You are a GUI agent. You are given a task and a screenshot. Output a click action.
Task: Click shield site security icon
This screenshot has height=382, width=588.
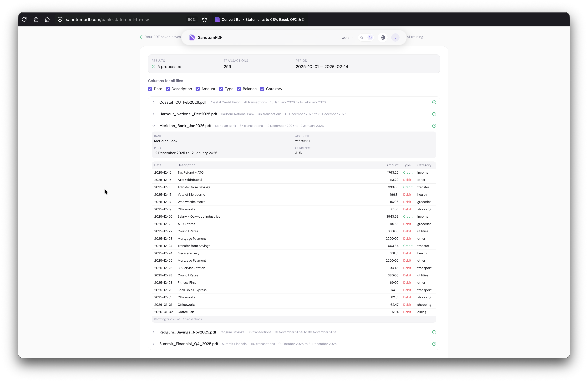[x=60, y=20]
